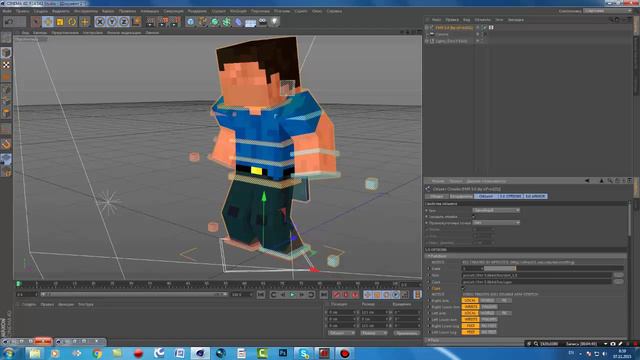Open the floor environment icon
Screen dimensions: 640x360
pyautogui.click(x=250, y=22)
